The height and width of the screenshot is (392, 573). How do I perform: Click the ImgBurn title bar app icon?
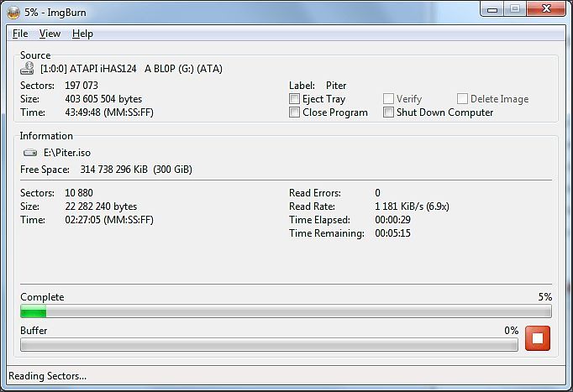(13, 13)
